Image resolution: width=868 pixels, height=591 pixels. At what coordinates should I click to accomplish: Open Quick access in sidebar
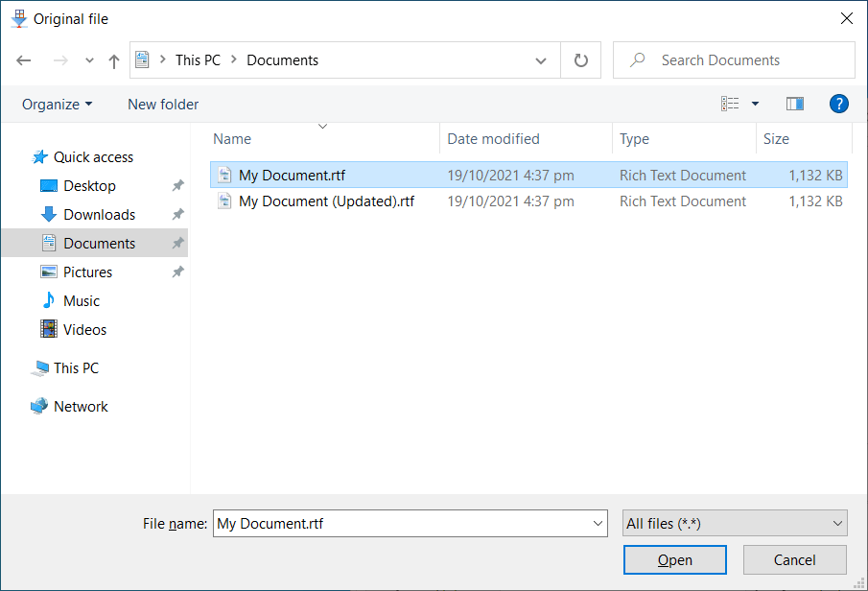tap(82, 157)
